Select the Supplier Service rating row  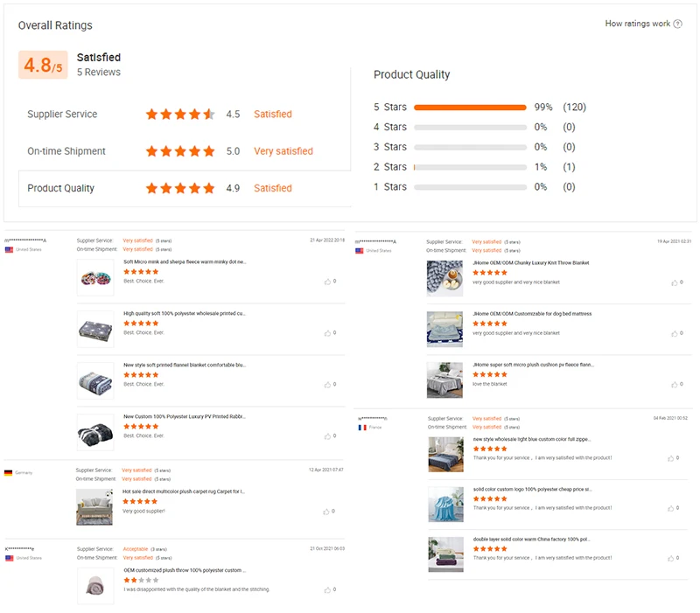[184, 115]
